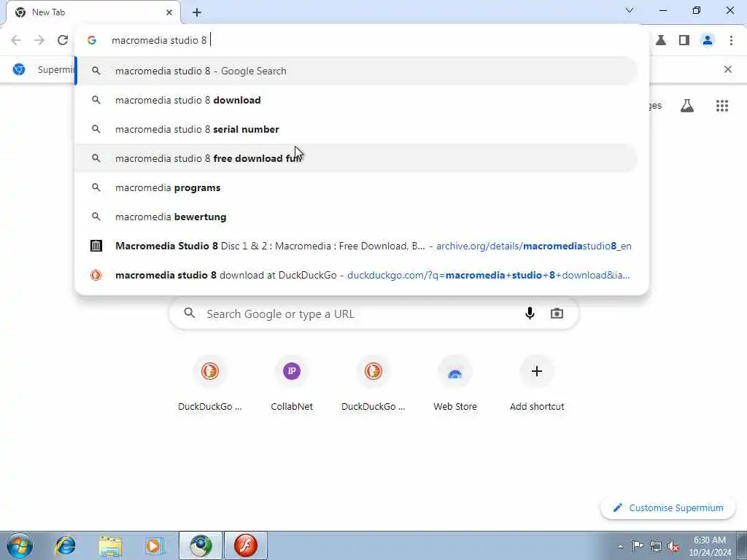
Task: Toggle the side panel icon
Action: [x=684, y=40]
